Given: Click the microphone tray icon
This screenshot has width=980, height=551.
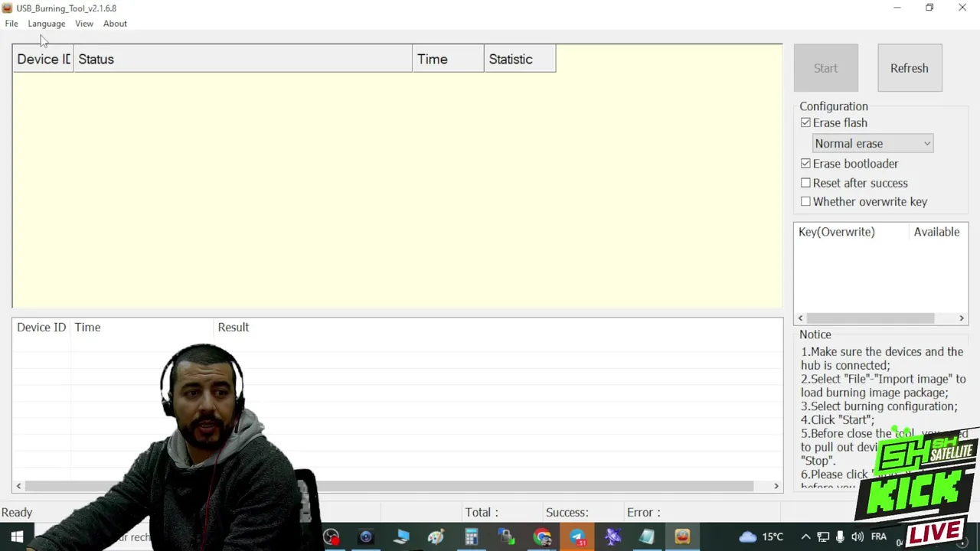Looking at the screenshot, I should pos(840,537).
